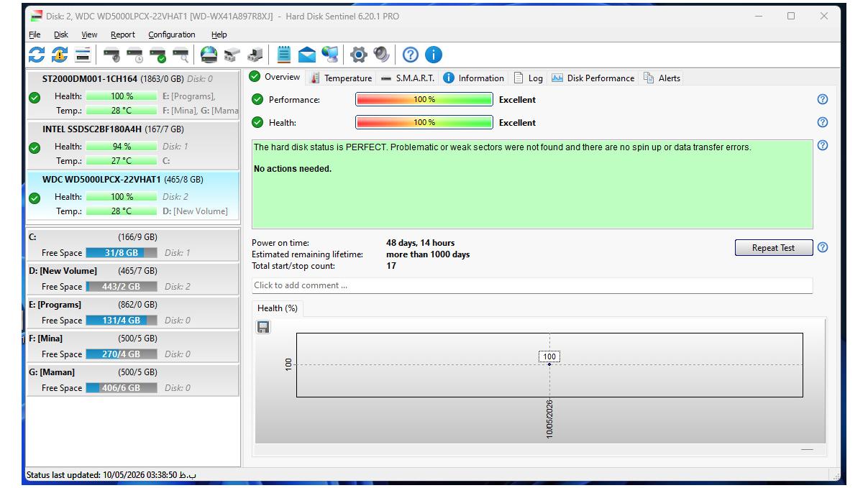Viewport: 868px width, 488px height.
Task: Click the 'Click to add comment' field
Action: [532, 285]
